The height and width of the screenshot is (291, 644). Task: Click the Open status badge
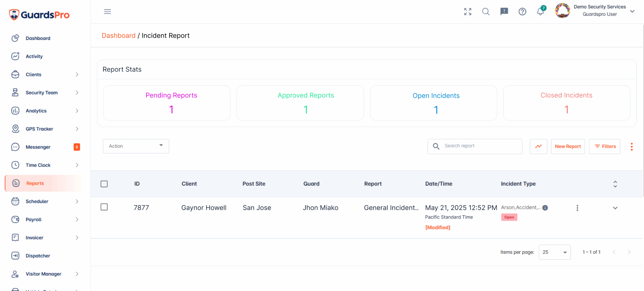coord(509,217)
